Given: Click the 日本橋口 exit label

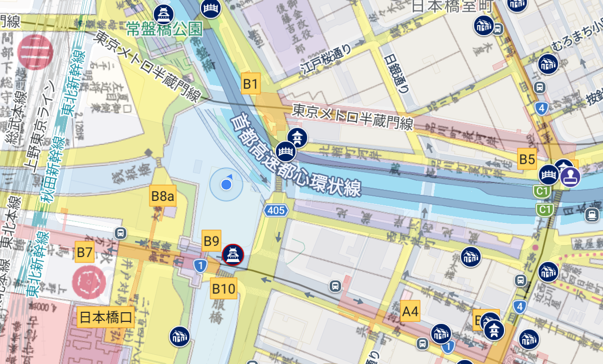Looking at the screenshot, I should click(106, 317).
